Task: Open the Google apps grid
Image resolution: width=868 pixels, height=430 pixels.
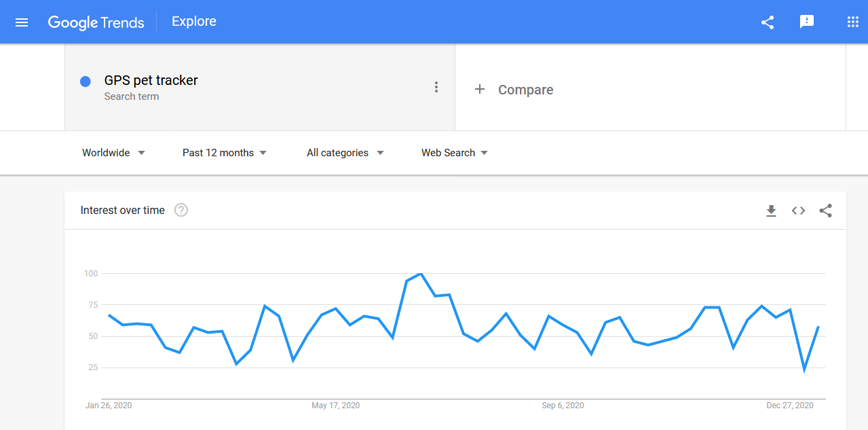Action: [853, 22]
